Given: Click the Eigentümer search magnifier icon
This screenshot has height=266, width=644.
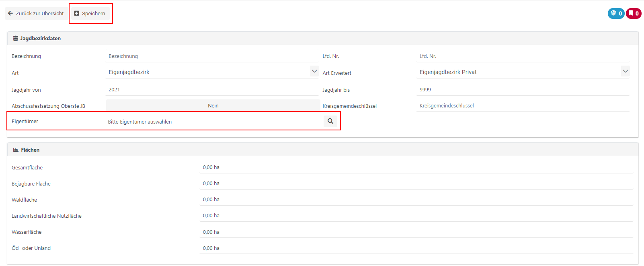Looking at the screenshot, I should click(x=330, y=121).
